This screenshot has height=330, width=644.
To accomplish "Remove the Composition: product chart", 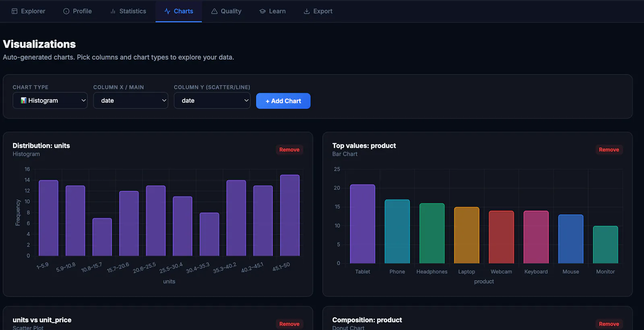I will (609, 324).
